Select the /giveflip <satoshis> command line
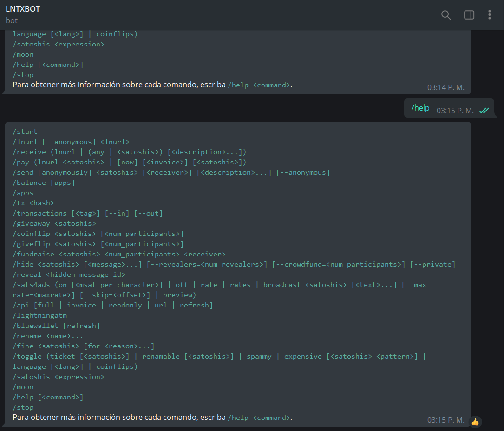Image resolution: width=504 pixels, height=431 pixels. (98, 244)
